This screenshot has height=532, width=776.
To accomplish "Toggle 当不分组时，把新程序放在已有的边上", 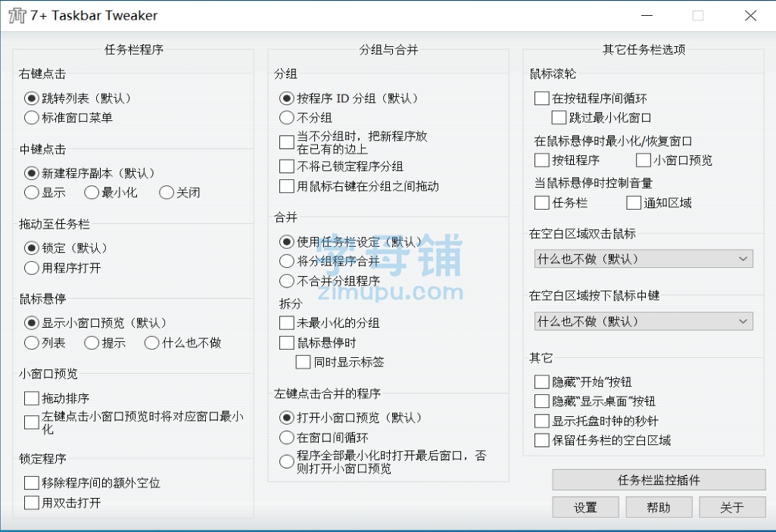I will 286,142.
